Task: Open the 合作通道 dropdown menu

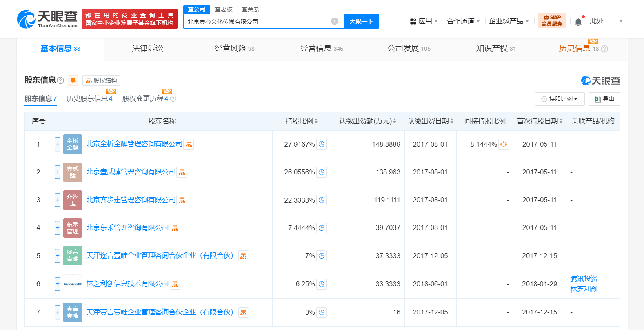Action: 463,21
